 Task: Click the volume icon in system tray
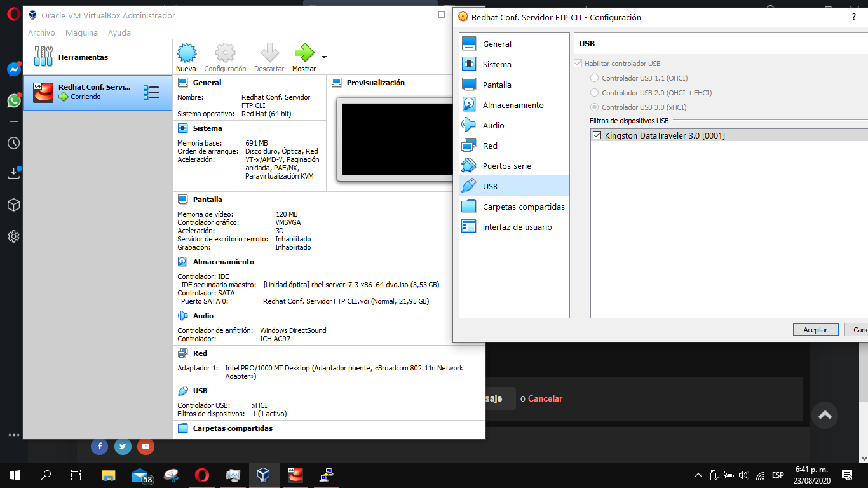[x=744, y=475]
